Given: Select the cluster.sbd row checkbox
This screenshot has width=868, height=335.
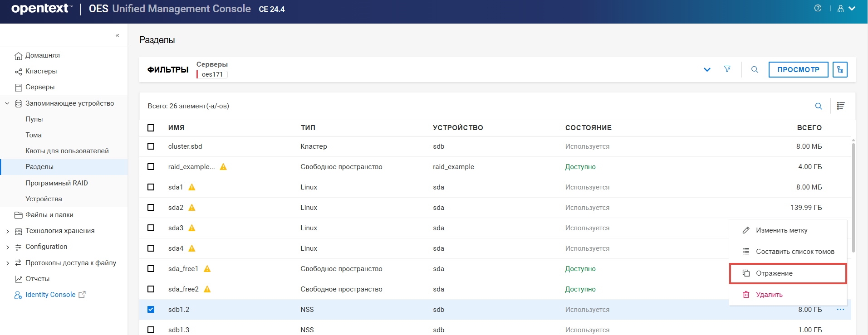Looking at the screenshot, I should [151, 146].
